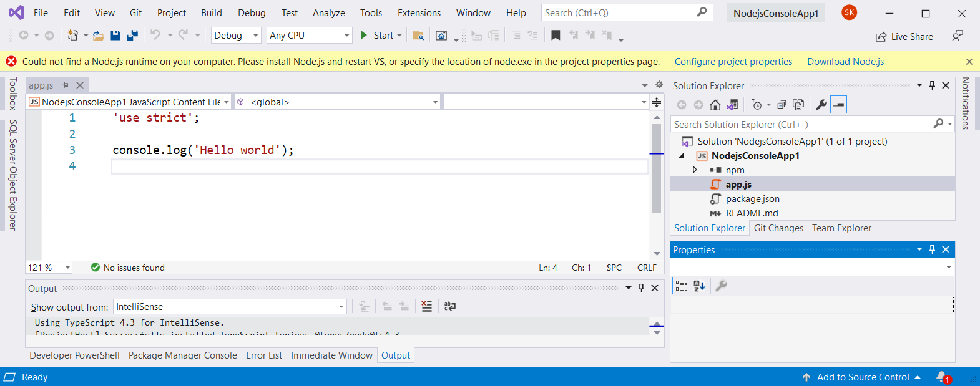This screenshot has width=980, height=386.
Task: Toggle the app.js tab pin
Action: pyautogui.click(x=65, y=85)
